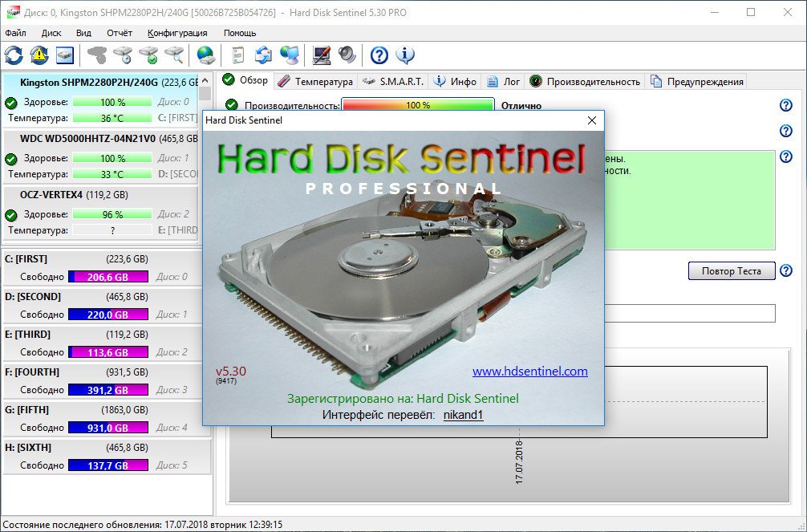Click the info bubble toolbar icon
The image size is (807, 532).
(x=405, y=55)
